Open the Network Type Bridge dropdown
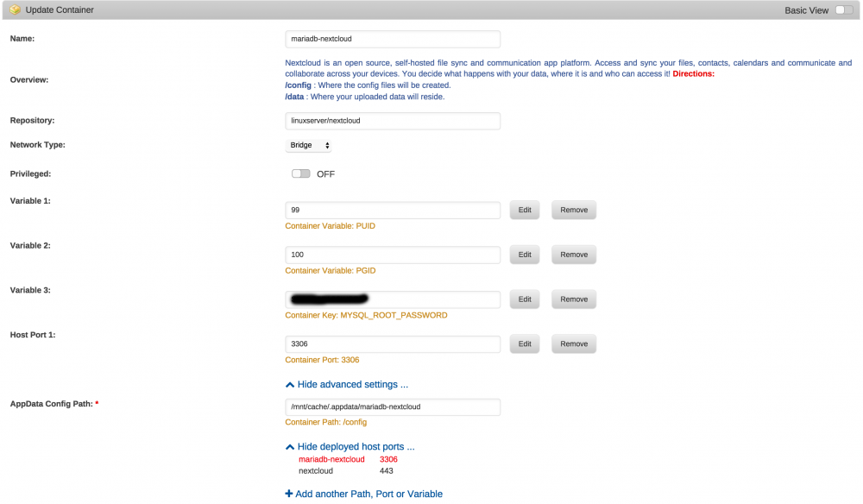 [309, 145]
